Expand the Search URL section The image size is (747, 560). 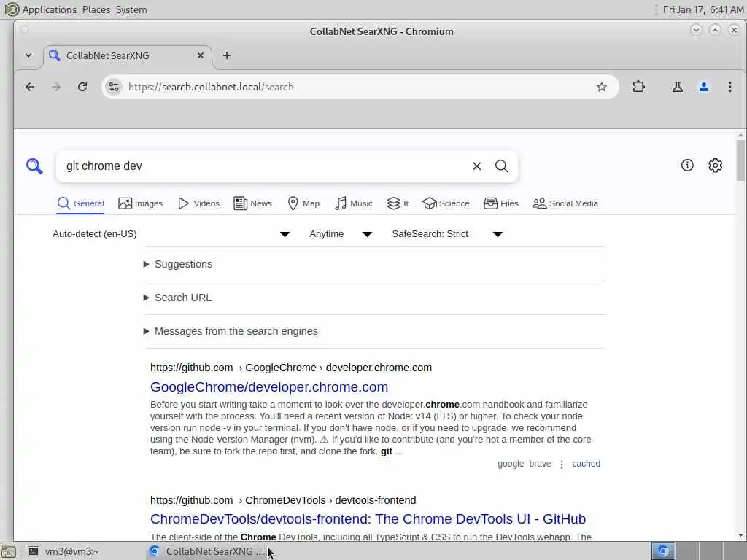coord(178,297)
